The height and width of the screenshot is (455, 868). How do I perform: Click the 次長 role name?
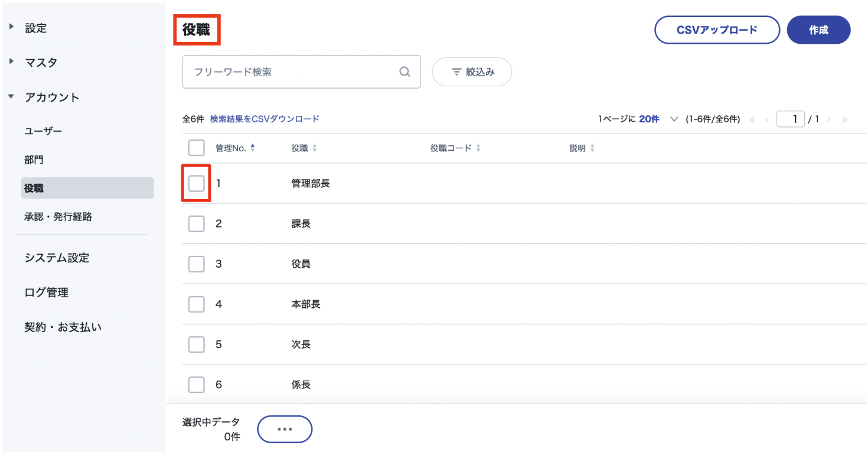click(x=301, y=344)
